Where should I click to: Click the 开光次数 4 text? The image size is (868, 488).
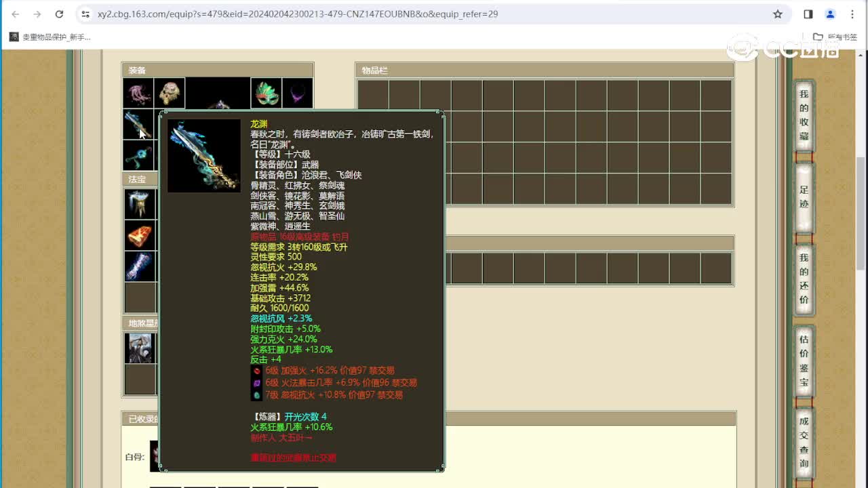tap(305, 417)
